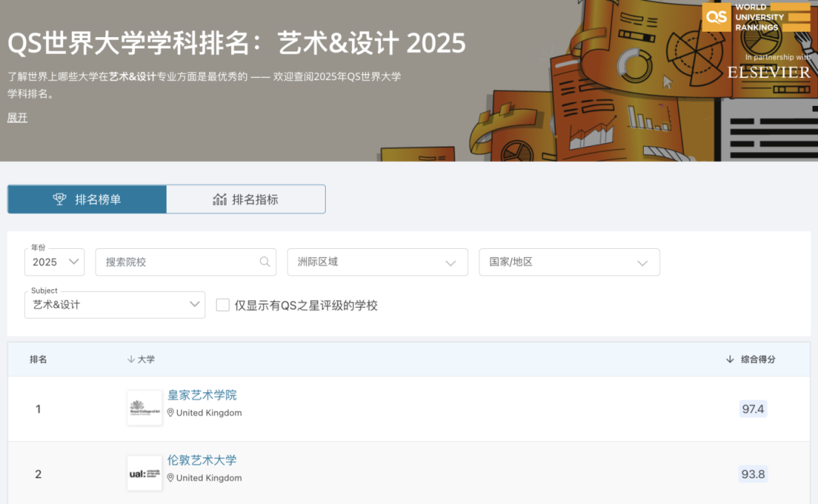Enable 仅显示有QS之星评级的学校 checkbox

coord(223,305)
